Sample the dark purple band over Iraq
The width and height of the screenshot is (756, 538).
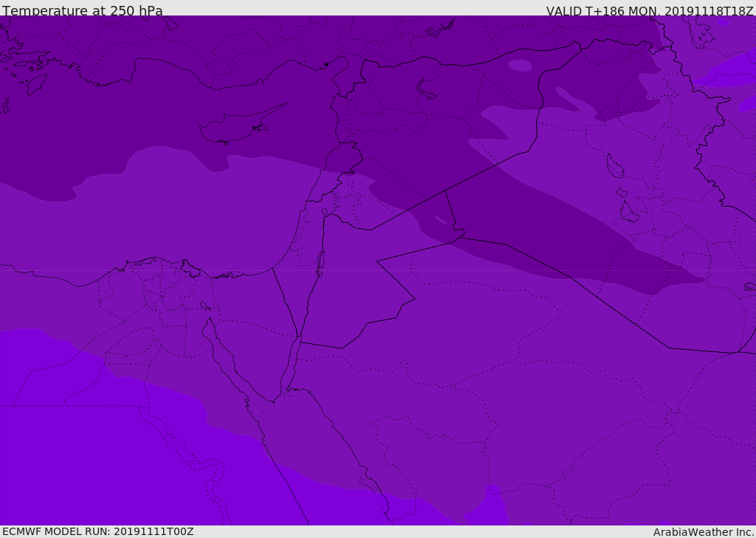pos(561,236)
